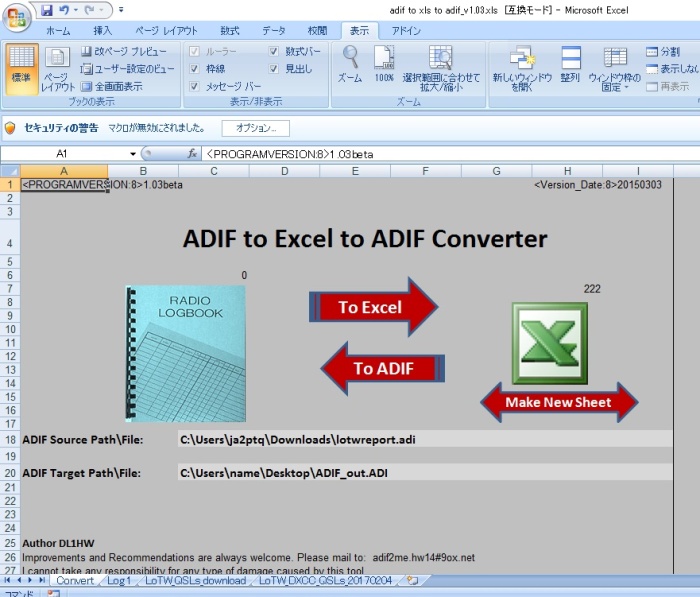Click previous sheet navigation arrow
The width and height of the screenshot is (700, 597).
point(19,580)
